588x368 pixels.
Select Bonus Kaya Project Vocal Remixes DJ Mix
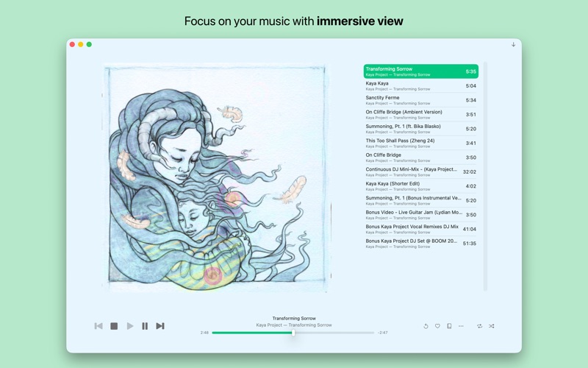coord(420,229)
